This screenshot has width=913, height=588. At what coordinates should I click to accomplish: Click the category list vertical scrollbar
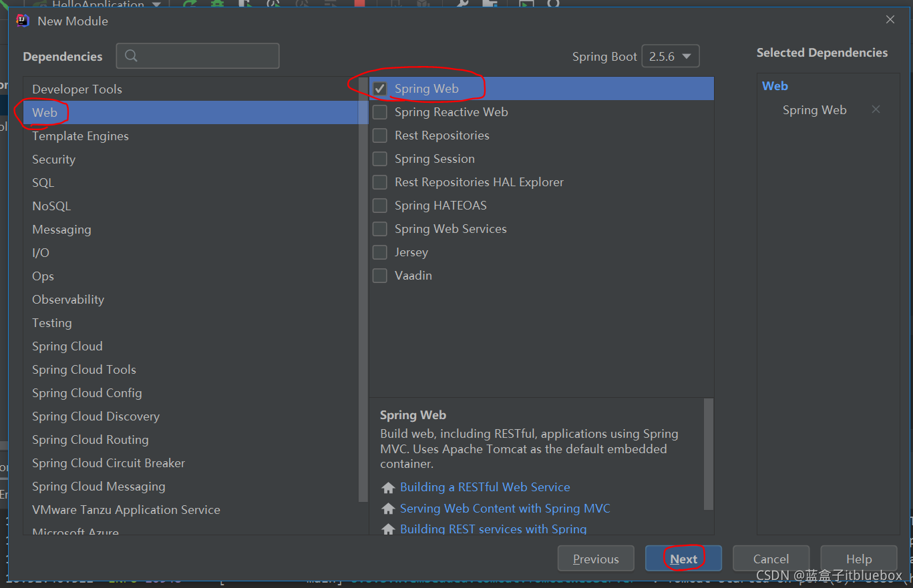click(363, 289)
